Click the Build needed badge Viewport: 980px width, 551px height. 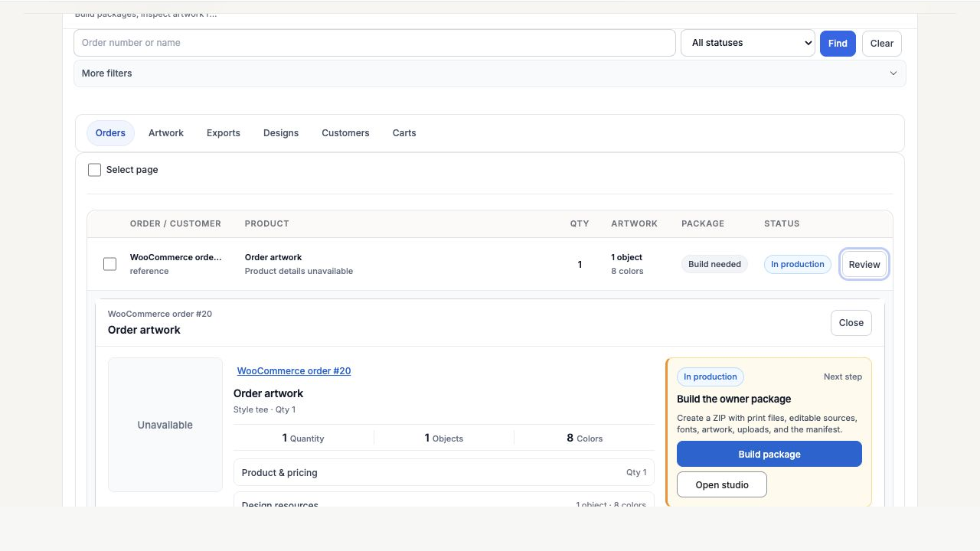[714, 264]
